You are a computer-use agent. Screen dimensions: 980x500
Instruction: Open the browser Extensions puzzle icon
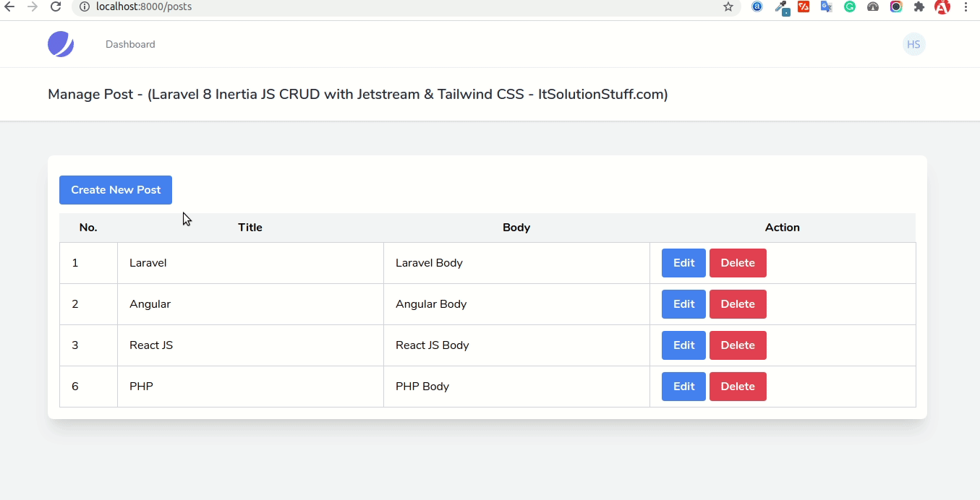(919, 7)
